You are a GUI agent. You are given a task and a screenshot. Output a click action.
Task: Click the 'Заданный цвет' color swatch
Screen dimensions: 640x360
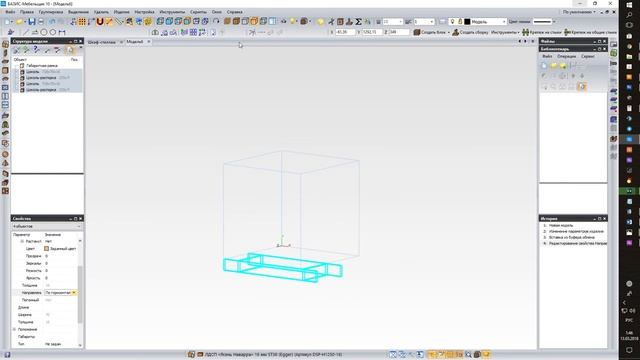[x=47, y=249]
